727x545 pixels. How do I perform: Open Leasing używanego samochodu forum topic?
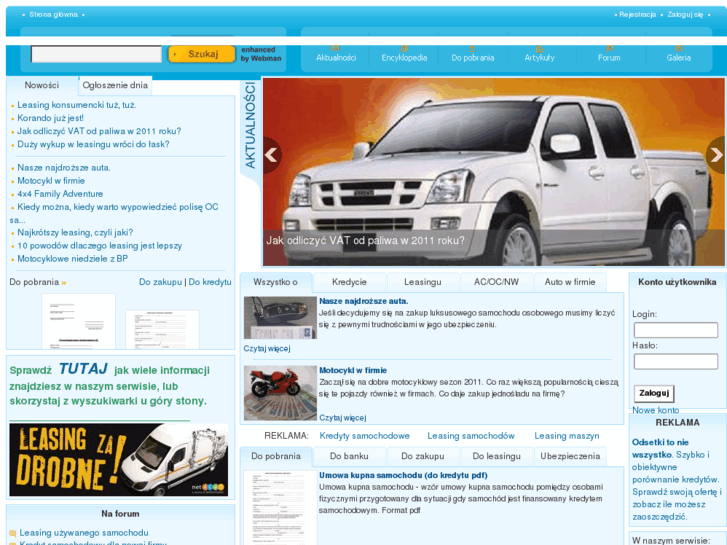84,533
